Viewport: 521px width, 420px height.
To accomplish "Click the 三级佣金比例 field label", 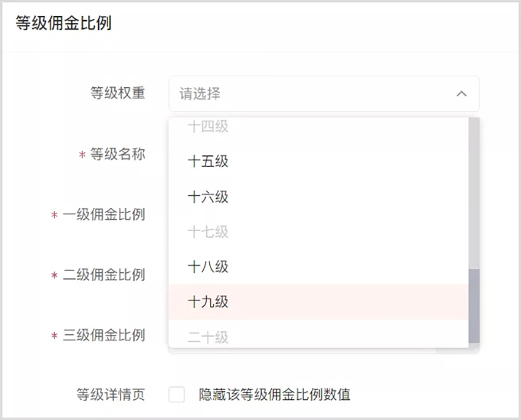I will pos(104,335).
